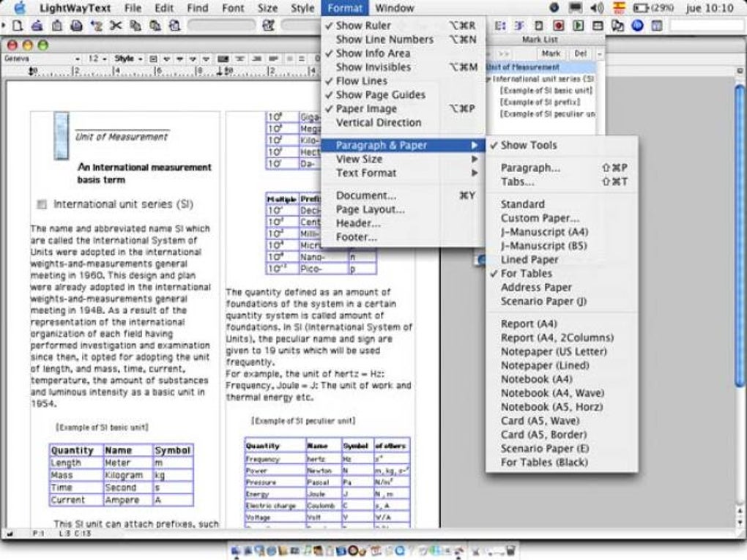Click the Spanish flag input menu icon
The width and height of the screenshot is (747, 560).
[x=619, y=7]
